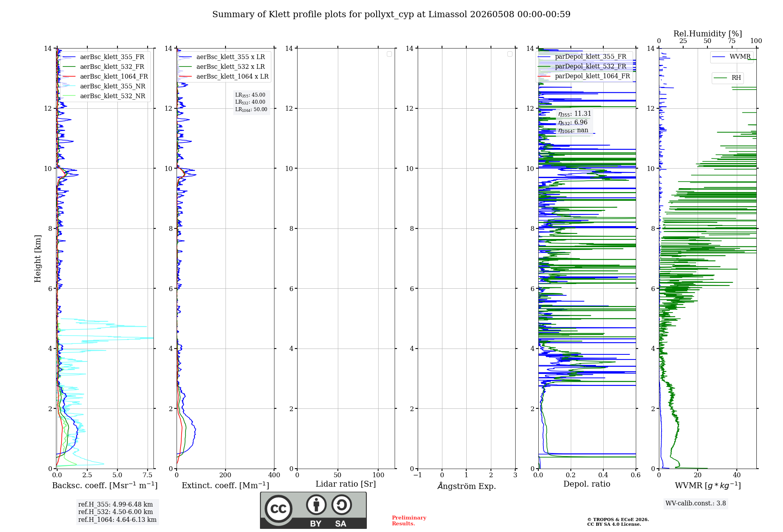Click the Height [km] axis label

click(38, 259)
